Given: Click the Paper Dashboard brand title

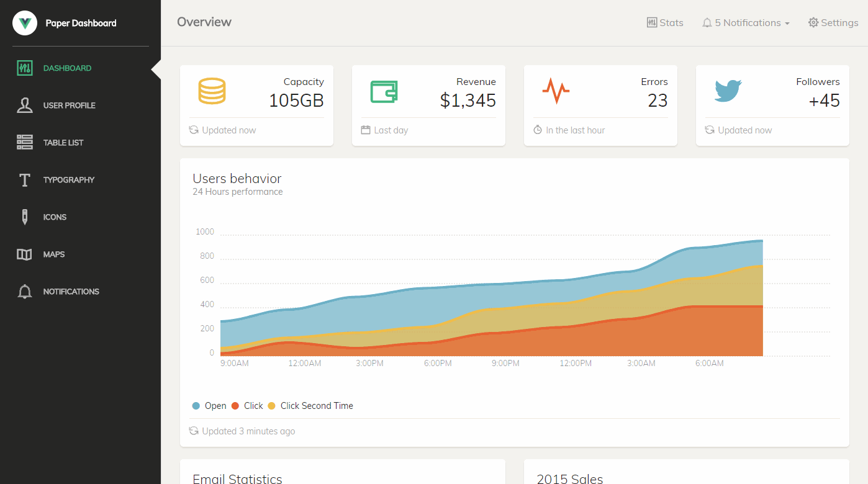Looking at the screenshot, I should [81, 24].
